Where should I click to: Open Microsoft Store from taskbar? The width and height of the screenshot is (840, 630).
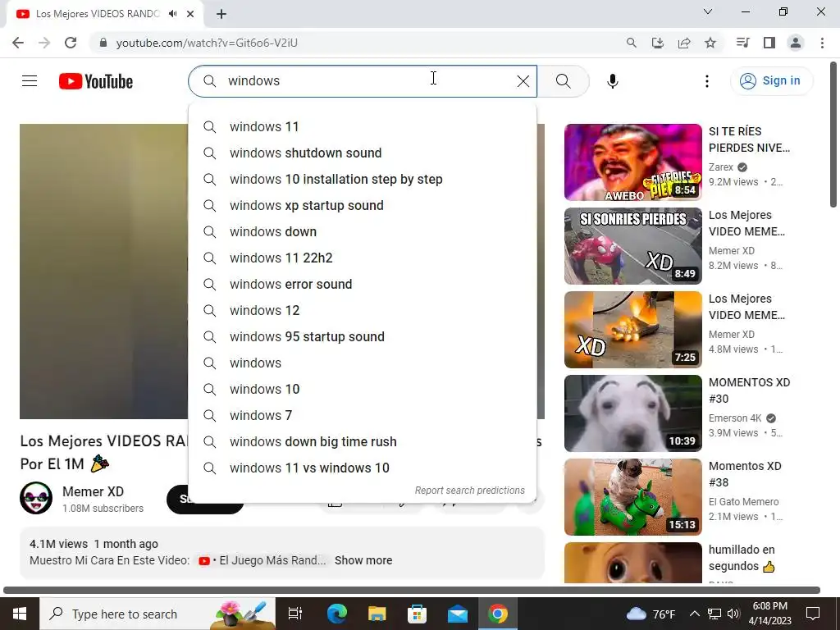pos(417,614)
